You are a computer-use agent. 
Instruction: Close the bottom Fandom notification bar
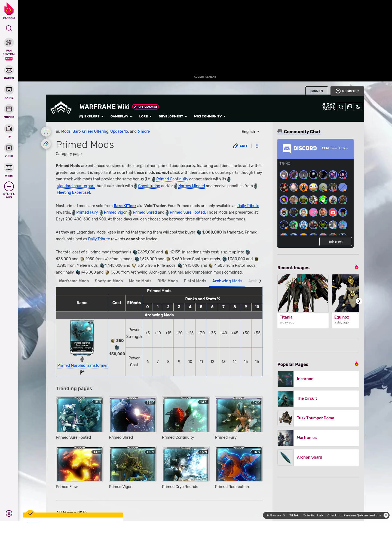tap(386, 515)
